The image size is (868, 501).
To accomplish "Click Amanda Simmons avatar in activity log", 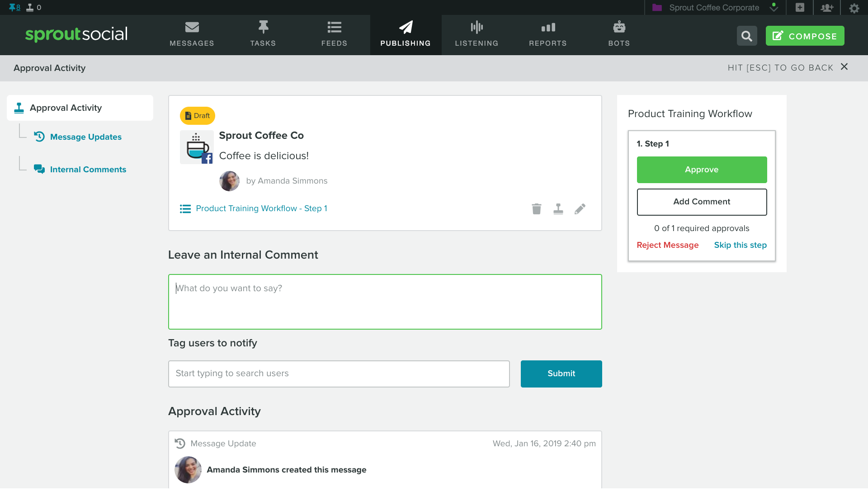I will [x=188, y=470].
